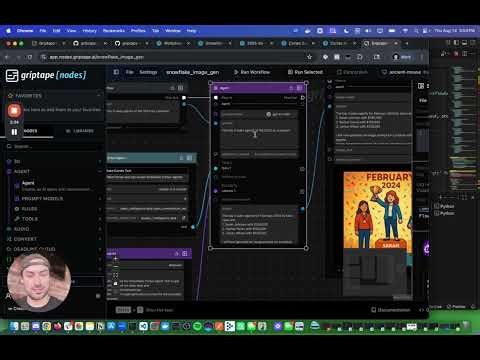This screenshot has height=360, width=480.
Task: Open Chrome's History menu
Action: tap(89, 31)
